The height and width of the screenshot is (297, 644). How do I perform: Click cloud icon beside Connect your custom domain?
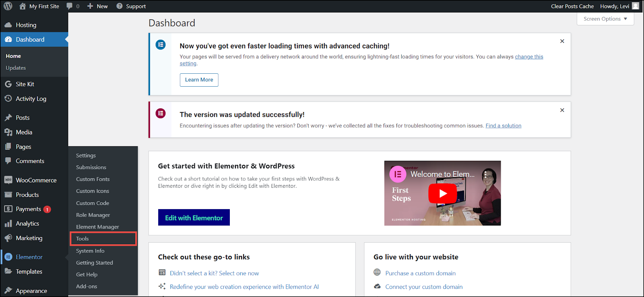click(x=377, y=286)
